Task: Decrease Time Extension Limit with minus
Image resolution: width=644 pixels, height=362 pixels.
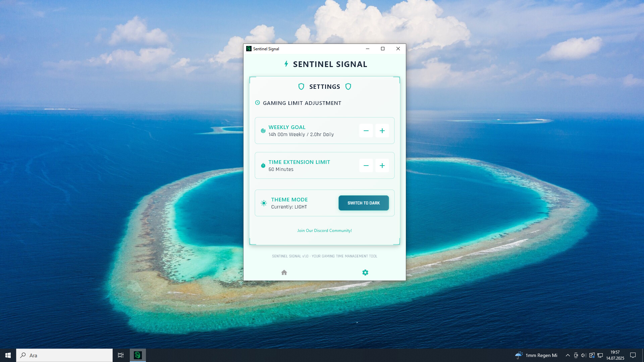Action: (x=366, y=166)
